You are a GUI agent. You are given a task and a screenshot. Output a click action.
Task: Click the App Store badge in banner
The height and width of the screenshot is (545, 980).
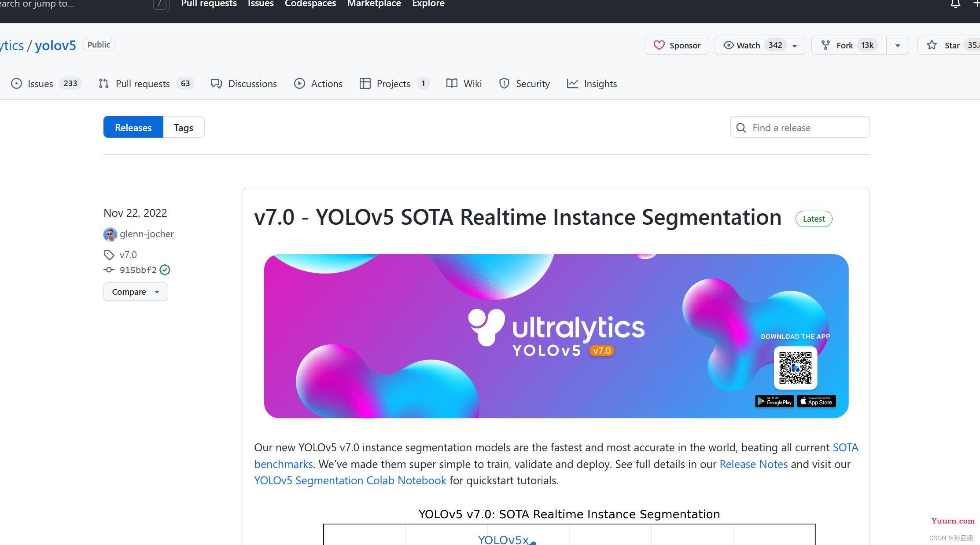[817, 401]
